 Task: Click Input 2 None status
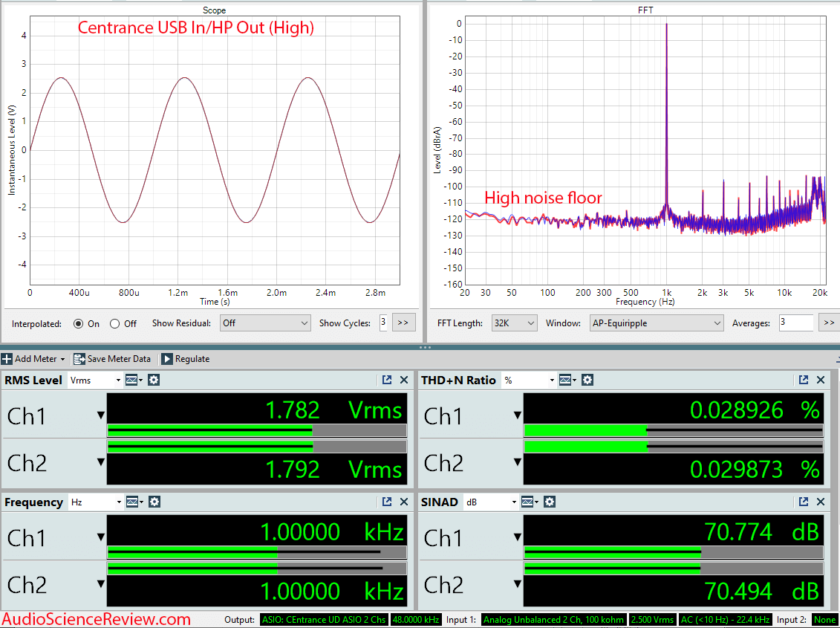click(824, 619)
